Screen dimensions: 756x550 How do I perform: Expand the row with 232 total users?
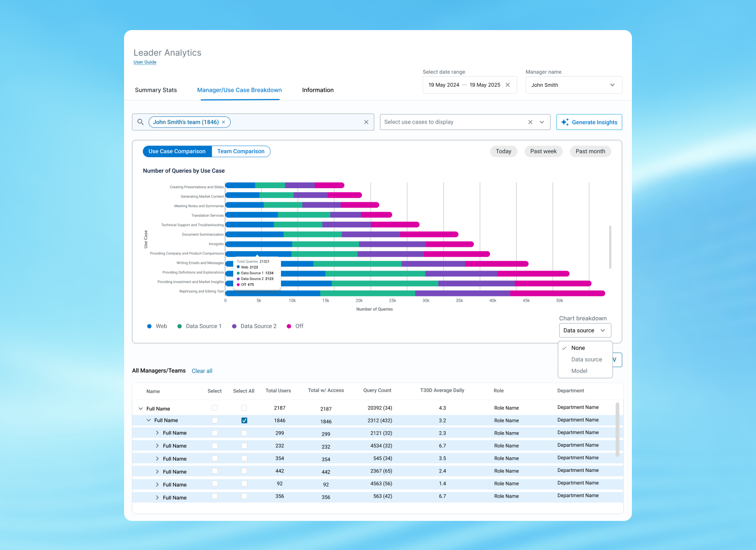click(157, 446)
